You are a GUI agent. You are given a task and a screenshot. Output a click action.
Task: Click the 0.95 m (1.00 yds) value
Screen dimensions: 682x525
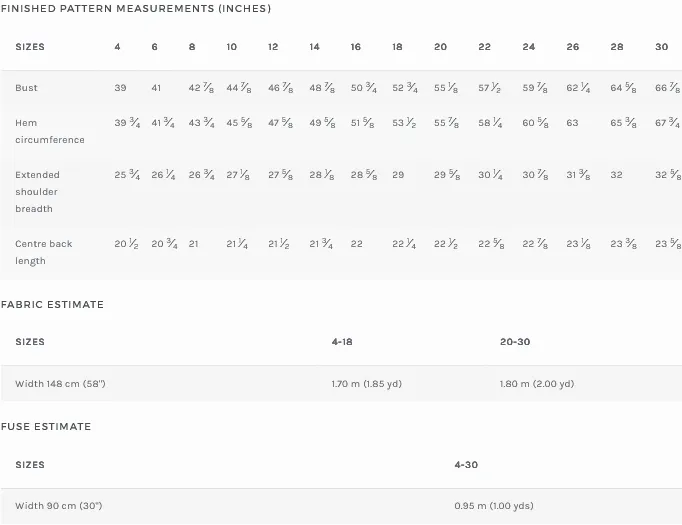click(494, 506)
